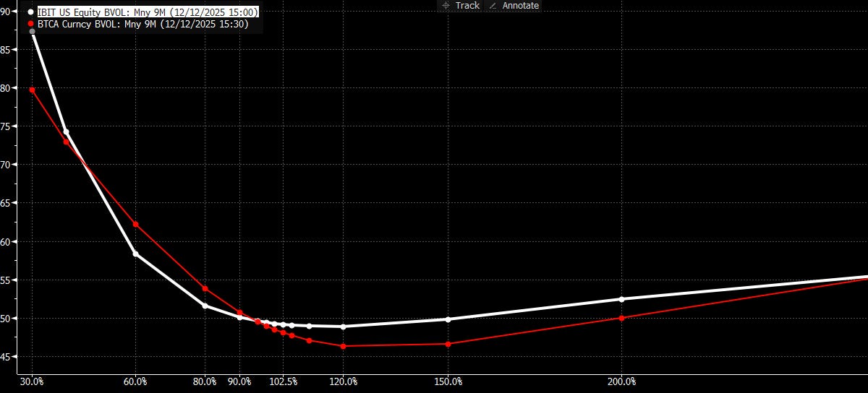Click the 200.0% x-axis label

pyautogui.click(x=621, y=381)
